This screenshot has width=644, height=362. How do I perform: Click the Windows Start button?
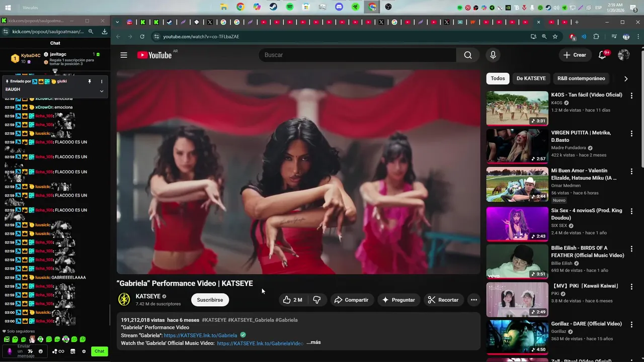tap(8, 8)
